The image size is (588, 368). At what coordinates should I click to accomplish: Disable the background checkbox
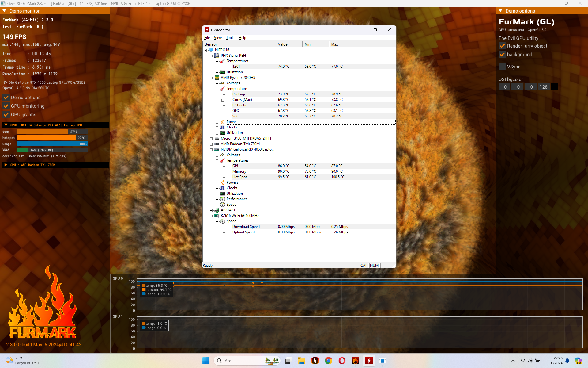(x=502, y=55)
